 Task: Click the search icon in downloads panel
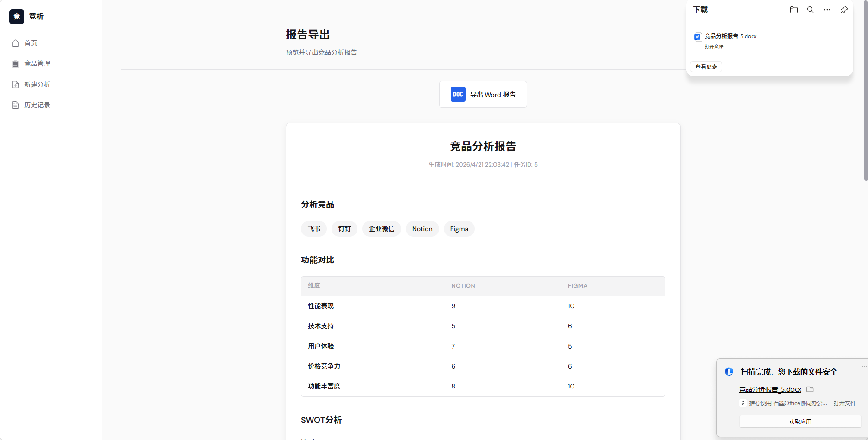click(x=810, y=10)
